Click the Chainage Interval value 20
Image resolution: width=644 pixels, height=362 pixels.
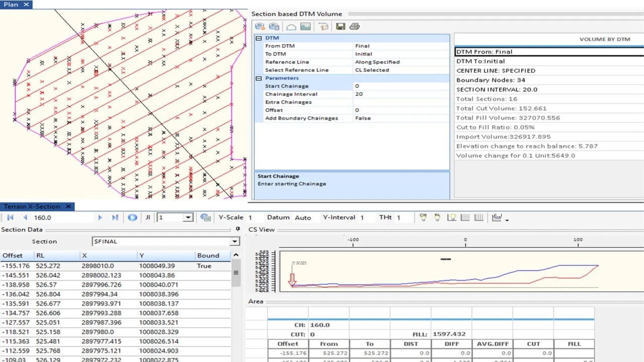pos(401,94)
